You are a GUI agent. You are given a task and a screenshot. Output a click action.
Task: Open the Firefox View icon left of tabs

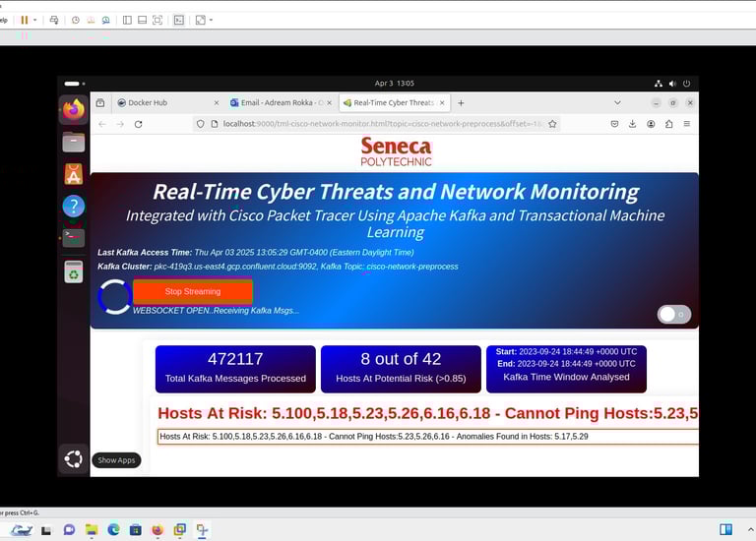pyautogui.click(x=100, y=102)
